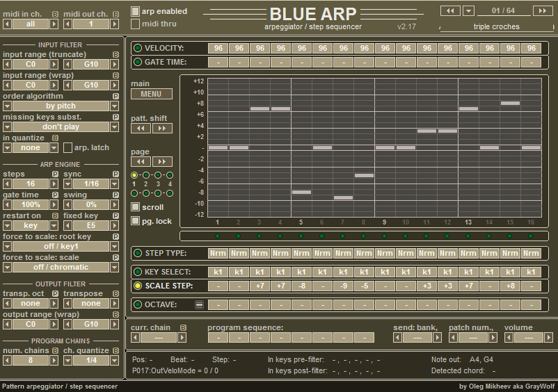558x392 pixels.
Task: Select page 2 radio LED
Action: tap(146, 175)
